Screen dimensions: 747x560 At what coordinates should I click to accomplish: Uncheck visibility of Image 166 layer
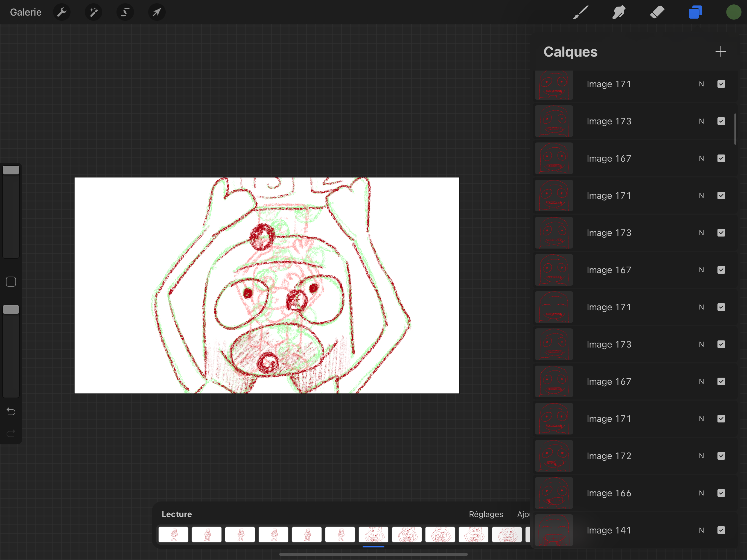(x=721, y=493)
